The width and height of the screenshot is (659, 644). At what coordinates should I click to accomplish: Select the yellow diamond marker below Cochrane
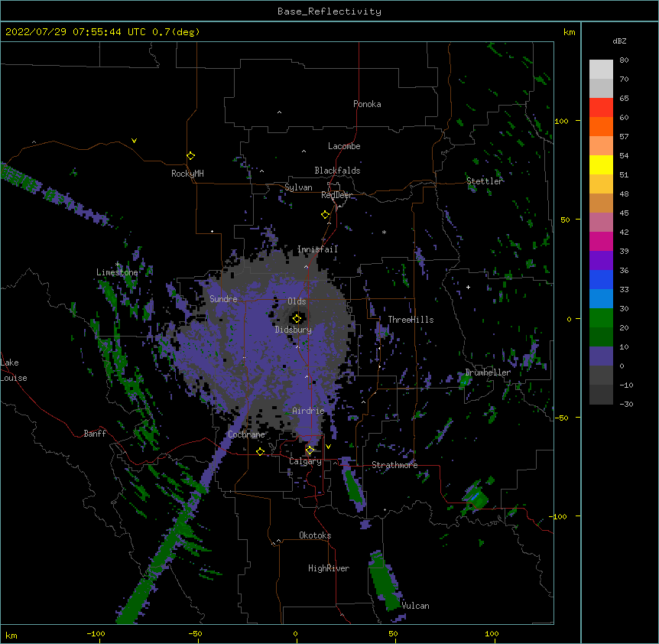click(x=260, y=451)
